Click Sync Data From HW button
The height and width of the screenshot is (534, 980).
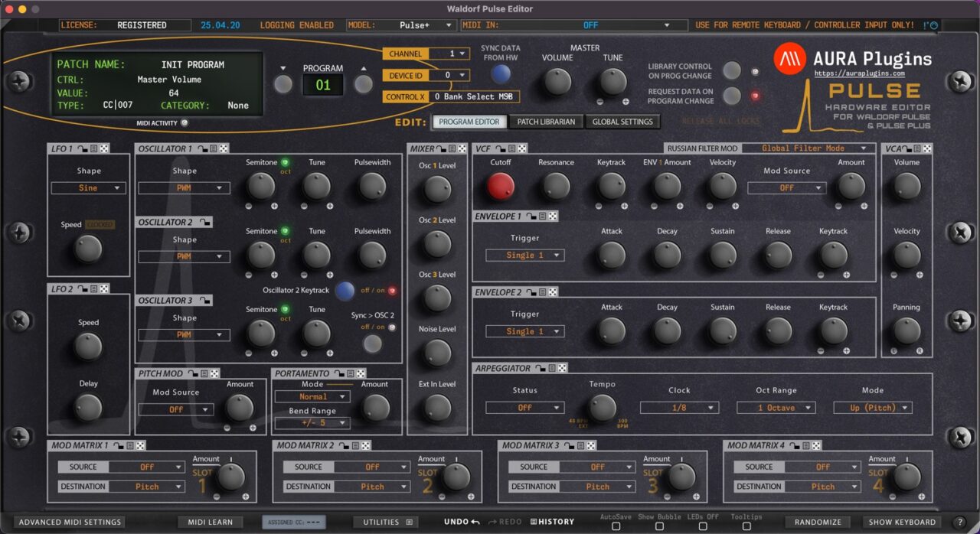500,73
